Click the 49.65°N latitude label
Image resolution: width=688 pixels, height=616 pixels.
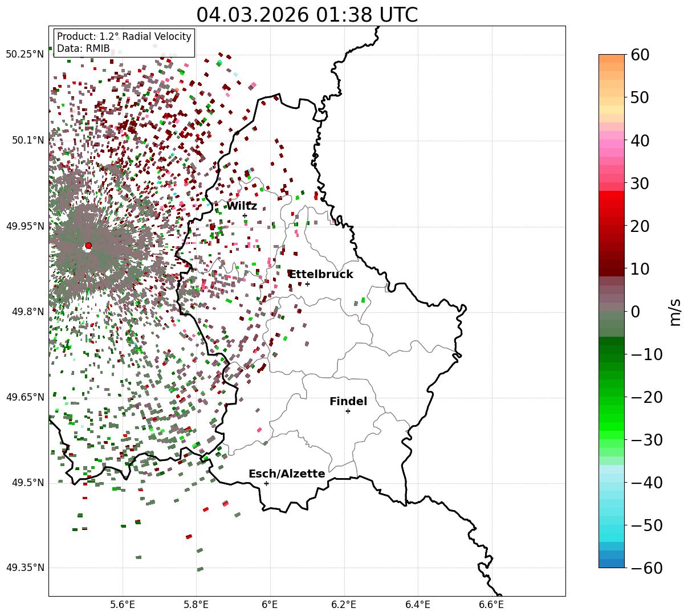pos(25,397)
